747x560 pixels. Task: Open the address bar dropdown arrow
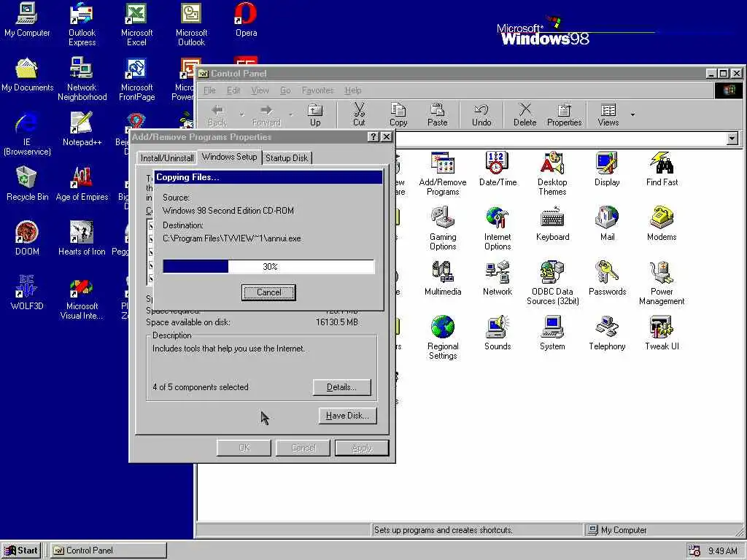732,139
